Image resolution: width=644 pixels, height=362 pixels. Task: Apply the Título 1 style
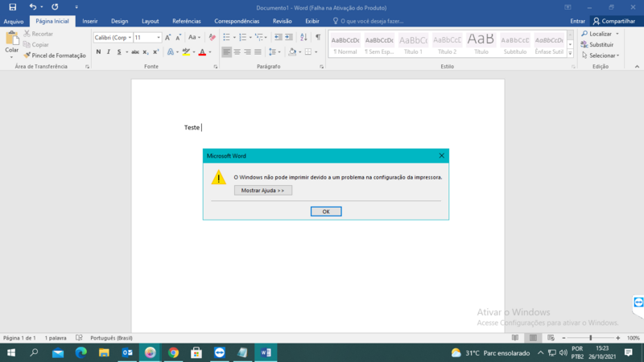tap(413, 44)
